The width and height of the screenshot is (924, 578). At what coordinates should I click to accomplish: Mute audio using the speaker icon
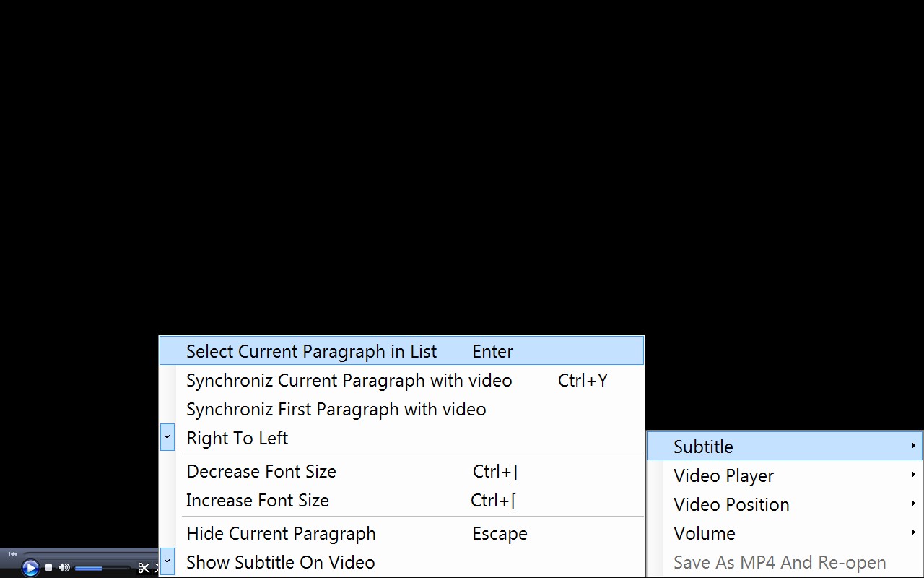[64, 567]
